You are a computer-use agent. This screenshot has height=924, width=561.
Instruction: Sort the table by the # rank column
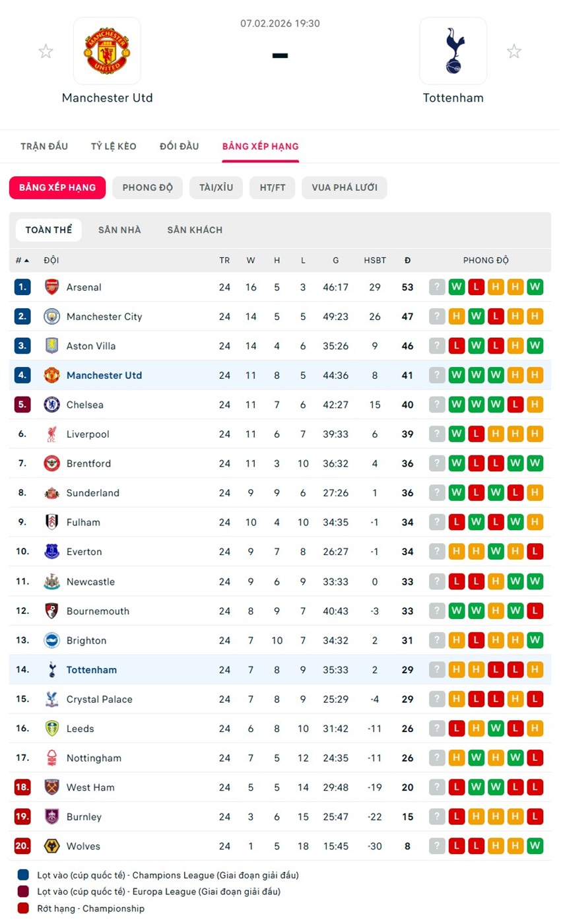(22, 261)
